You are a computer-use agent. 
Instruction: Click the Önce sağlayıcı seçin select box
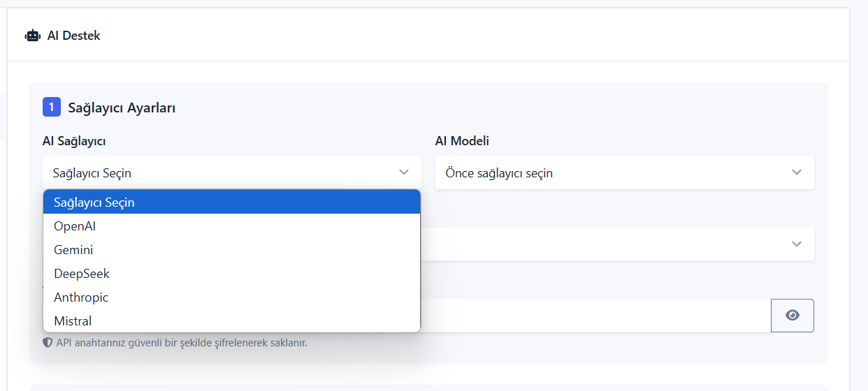625,172
